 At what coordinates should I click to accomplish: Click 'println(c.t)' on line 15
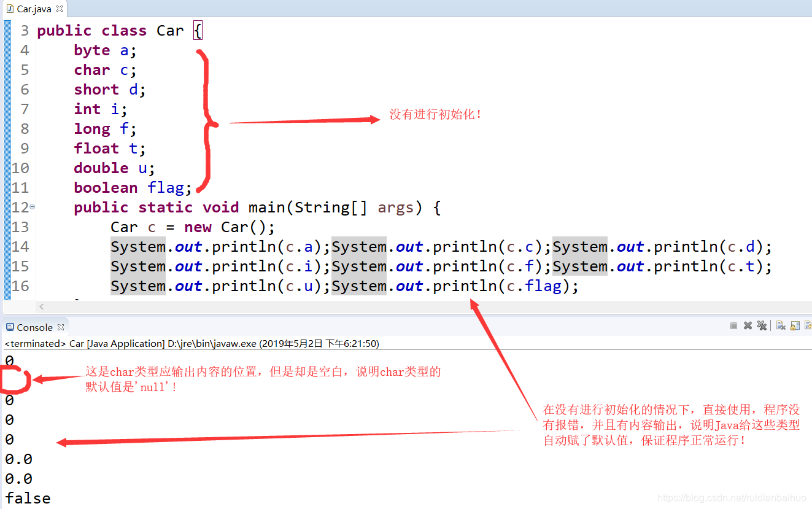click(709, 266)
